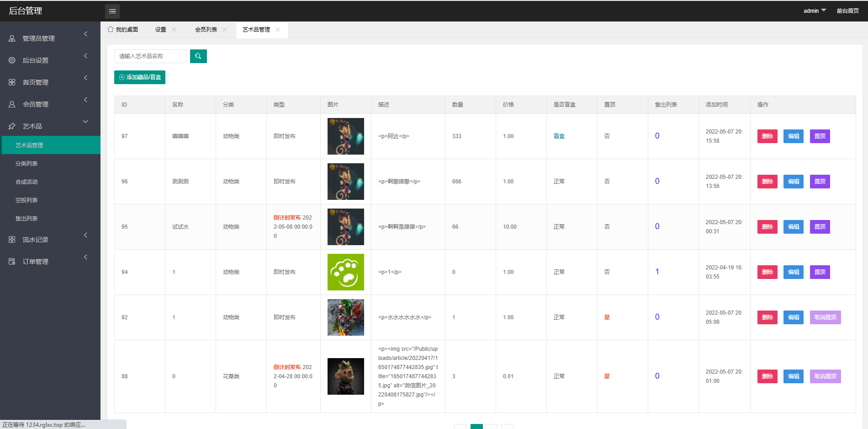Delete the artwork with ID 97
Viewport: 868px width, 429px height.
click(767, 136)
